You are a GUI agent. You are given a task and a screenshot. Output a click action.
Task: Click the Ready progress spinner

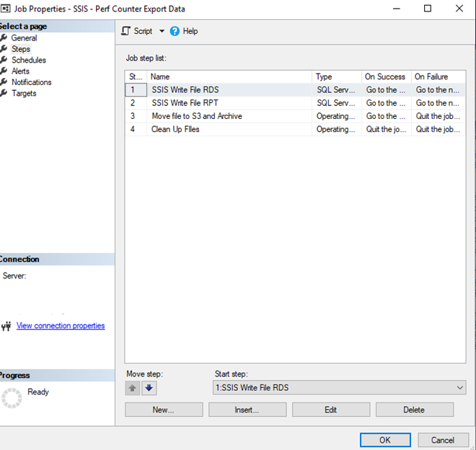pos(12,398)
